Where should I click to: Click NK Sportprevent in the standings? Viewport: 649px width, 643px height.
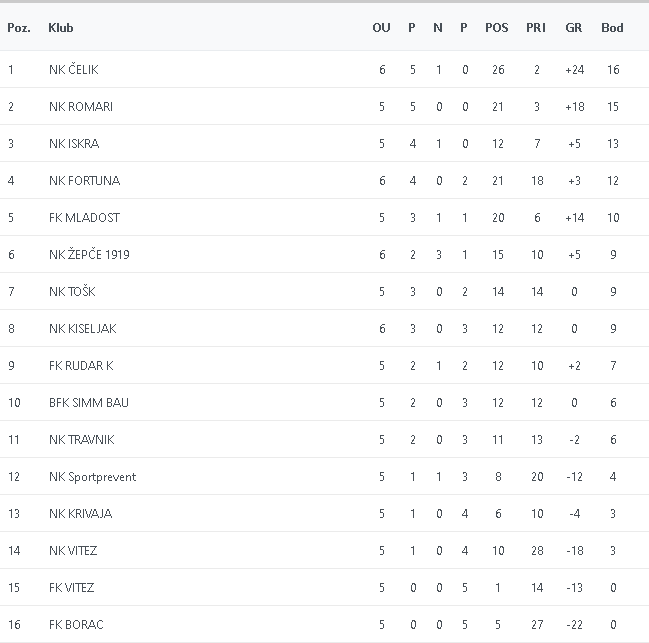(x=92, y=477)
